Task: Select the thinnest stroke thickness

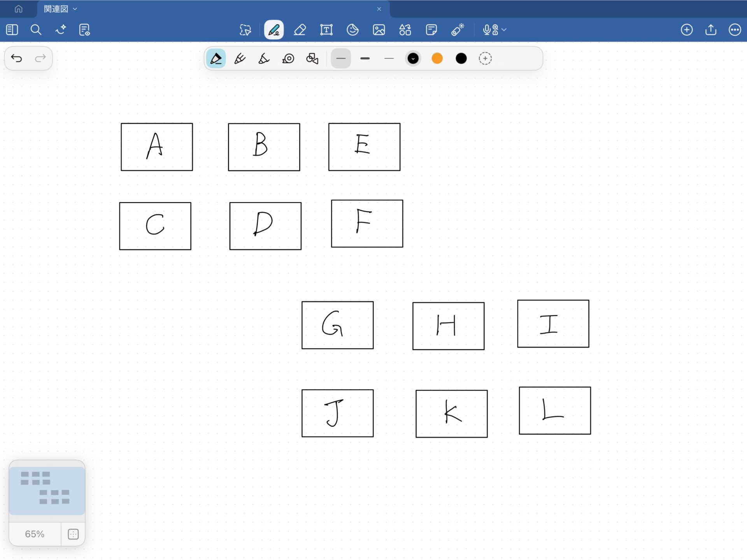Action: coord(389,59)
